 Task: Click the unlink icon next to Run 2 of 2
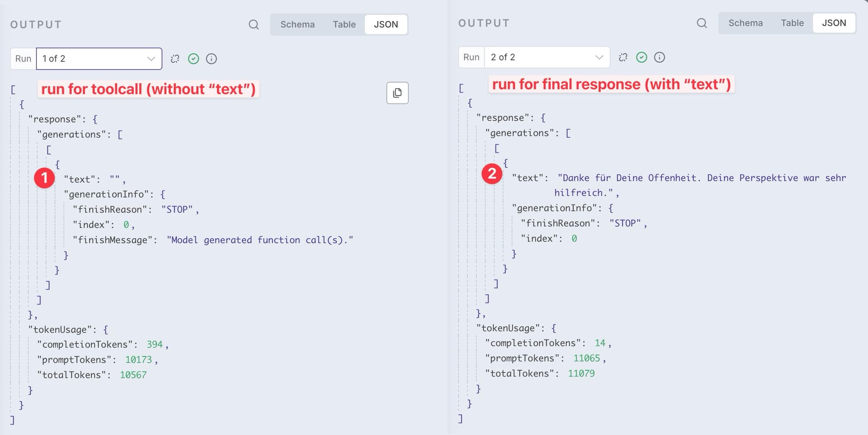[x=623, y=57]
